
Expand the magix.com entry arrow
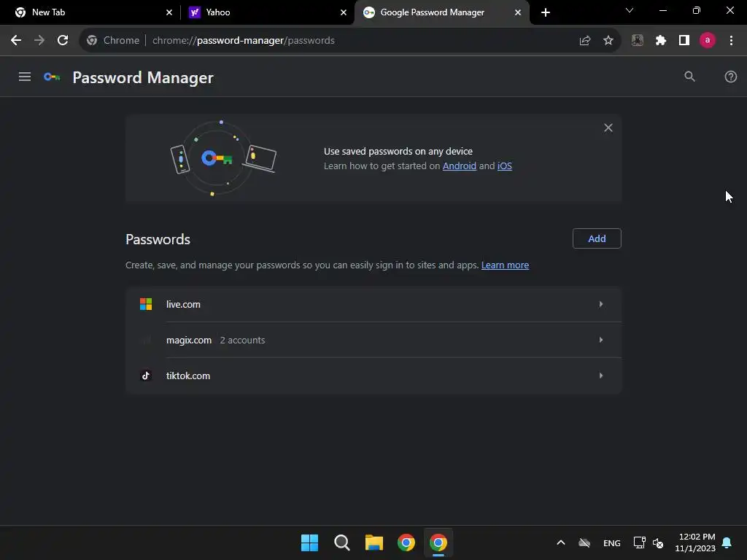pos(601,340)
